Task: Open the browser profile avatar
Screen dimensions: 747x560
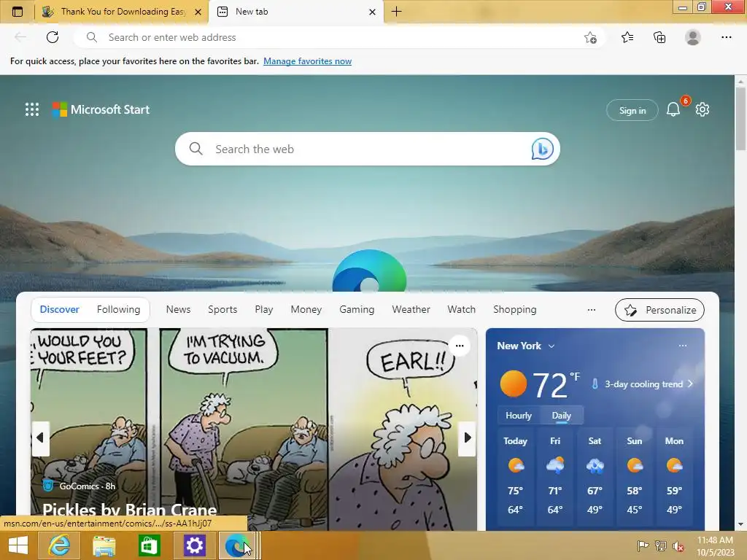Action: coord(693,37)
